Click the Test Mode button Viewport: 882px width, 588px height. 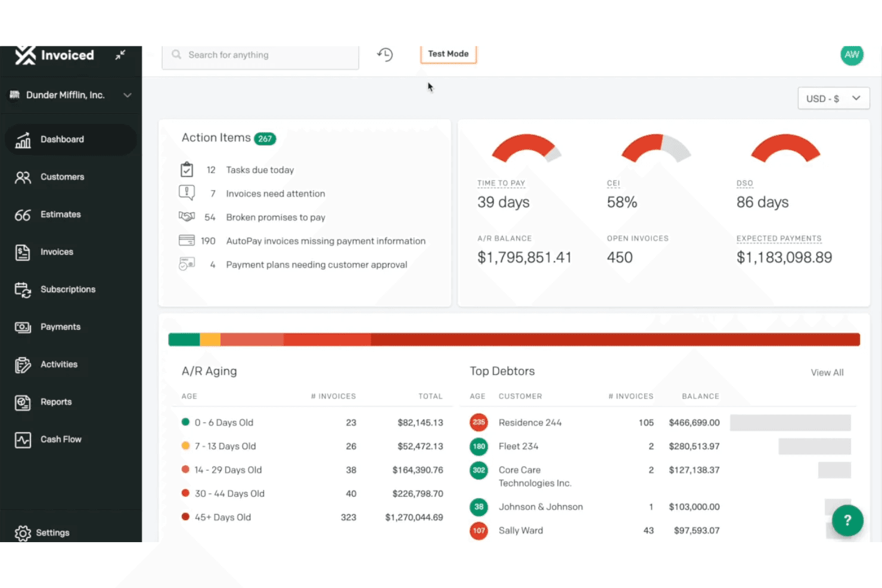pyautogui.click(x=448, y=54)
